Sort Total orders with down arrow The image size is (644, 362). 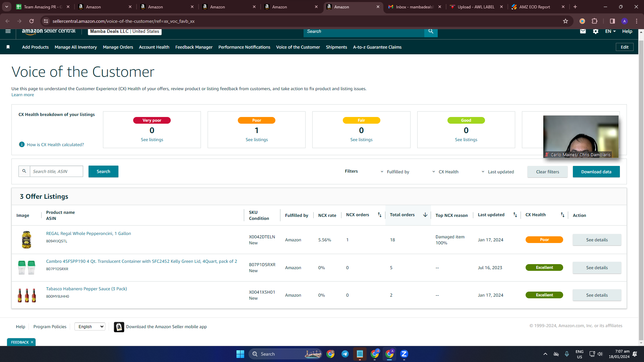pyautogui.click(x=425, y=215)
